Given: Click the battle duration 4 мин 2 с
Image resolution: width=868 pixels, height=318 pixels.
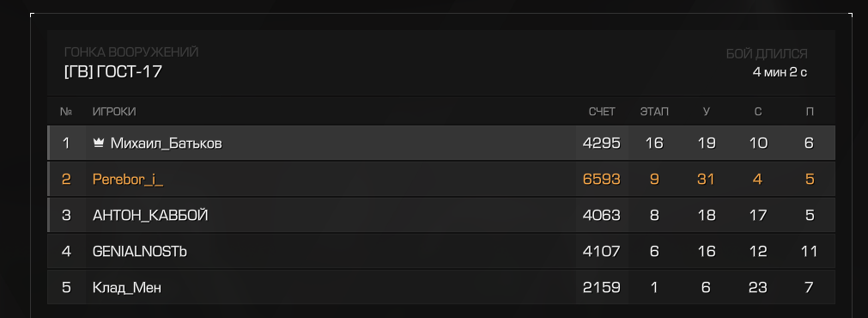Looking at the screenshot, I should click(x=780, y=72).
